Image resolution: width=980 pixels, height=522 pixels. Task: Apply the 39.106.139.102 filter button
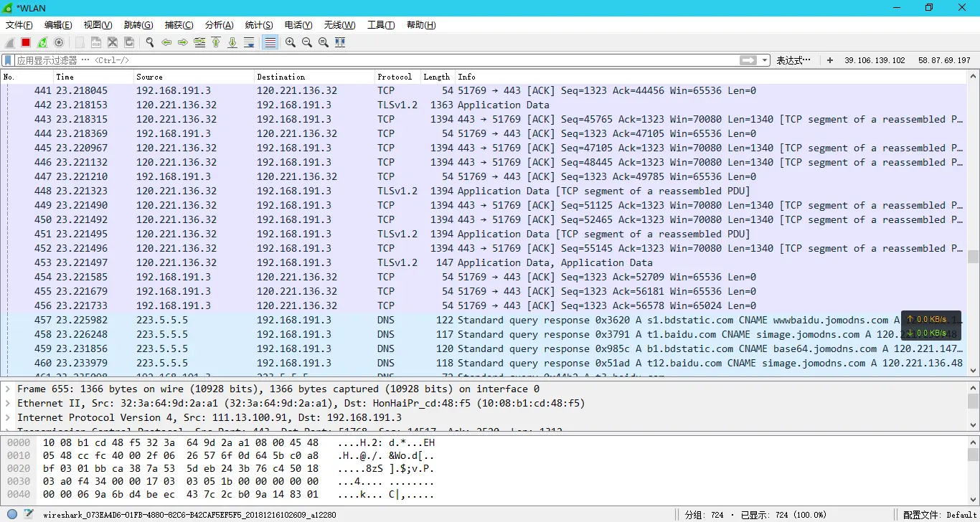tap(875, 60)
